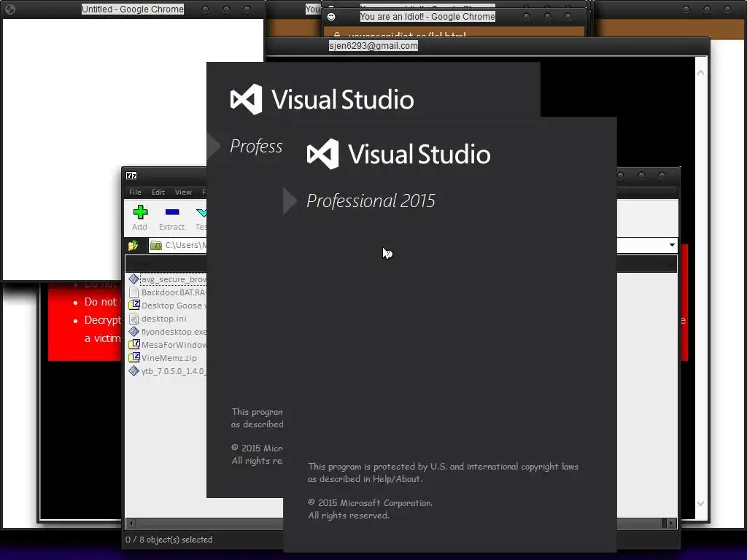This screenshot has width=747, height=560.
Task: Select the Desktop Goose archive icon
Action: point(134,306)
